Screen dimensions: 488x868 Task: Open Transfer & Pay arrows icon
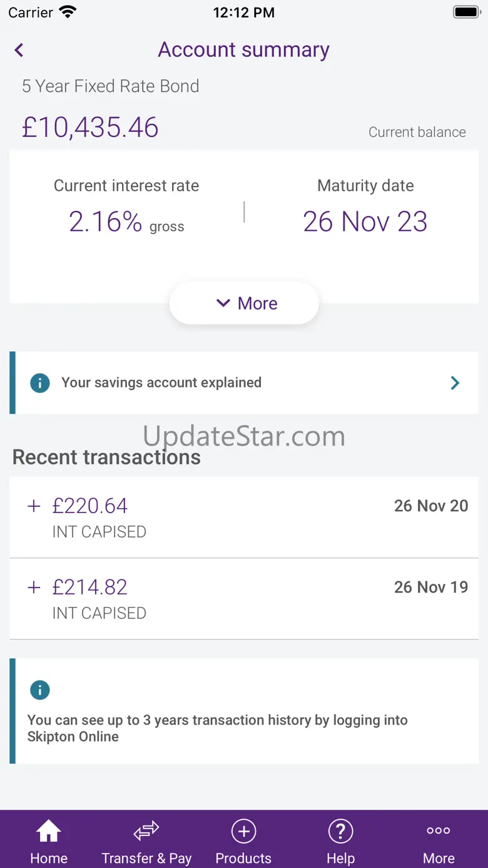click(146, 832)
